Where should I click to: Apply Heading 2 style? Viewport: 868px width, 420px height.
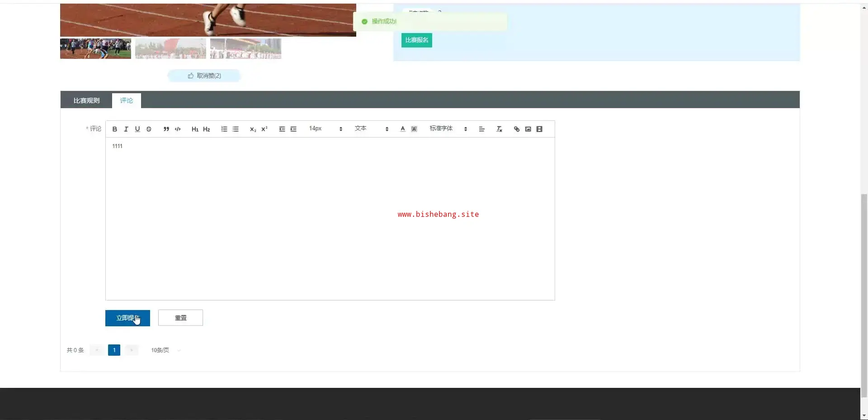207,129
